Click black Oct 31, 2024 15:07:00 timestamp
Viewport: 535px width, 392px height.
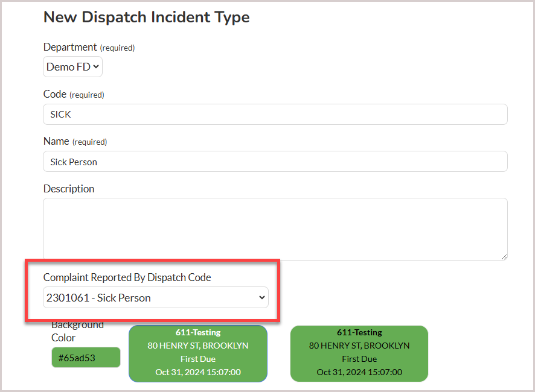tap(359, 372)
